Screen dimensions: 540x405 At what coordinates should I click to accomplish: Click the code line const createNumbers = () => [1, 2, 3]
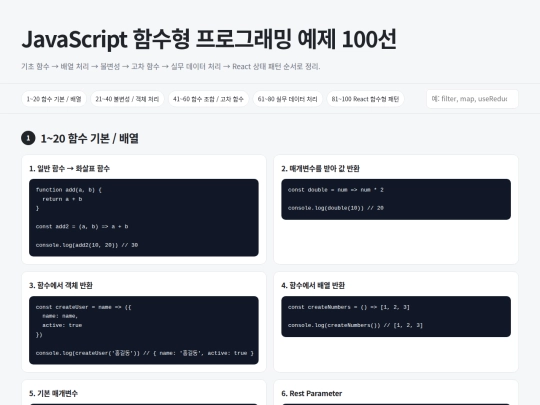click(x=349, y=307)
